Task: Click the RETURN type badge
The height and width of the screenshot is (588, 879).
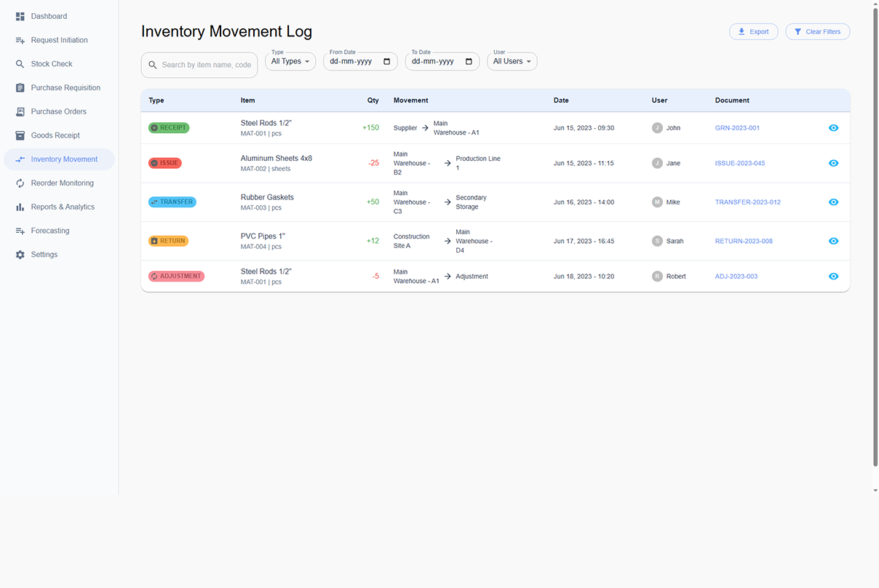Action: pos(169,241)
